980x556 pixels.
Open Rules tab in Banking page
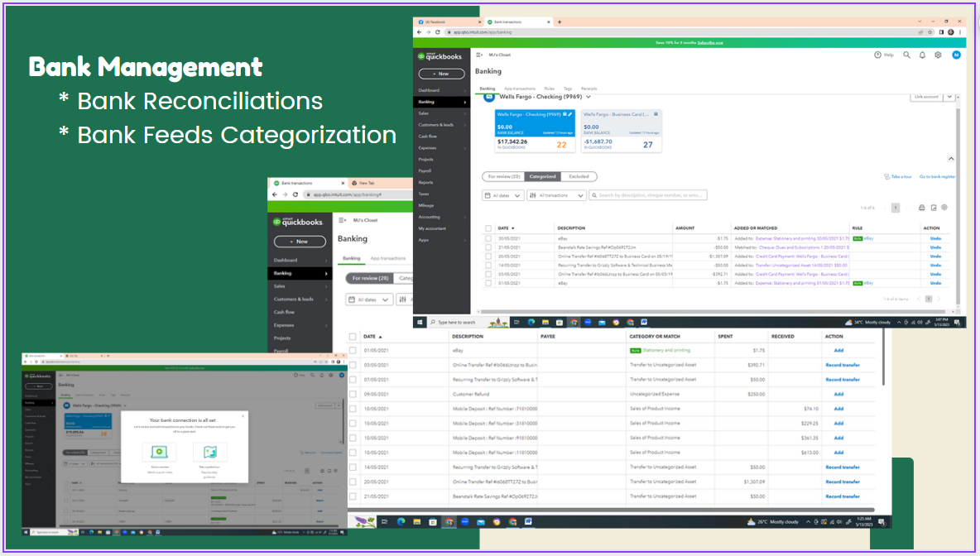coord(550,89)
